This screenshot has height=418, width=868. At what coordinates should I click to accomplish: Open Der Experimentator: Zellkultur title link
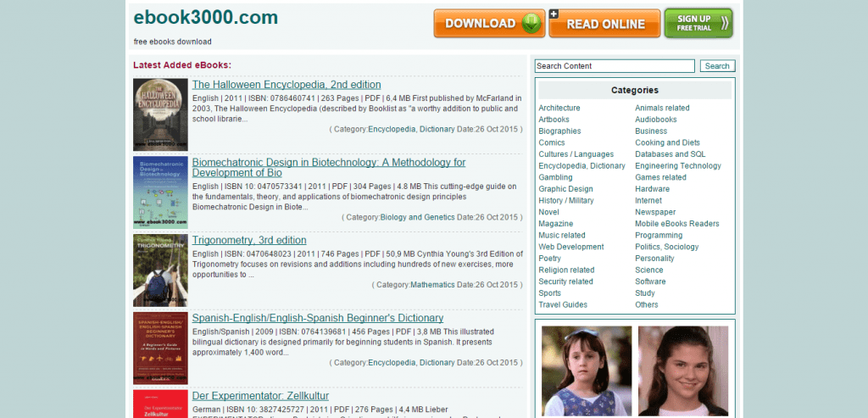tap(260, 396)
